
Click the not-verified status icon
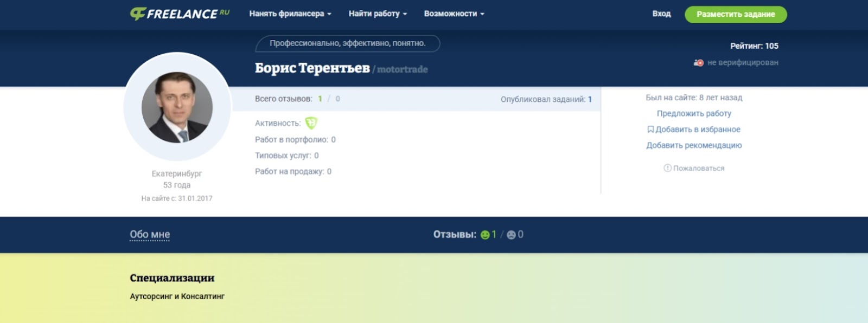coord(698,63)
